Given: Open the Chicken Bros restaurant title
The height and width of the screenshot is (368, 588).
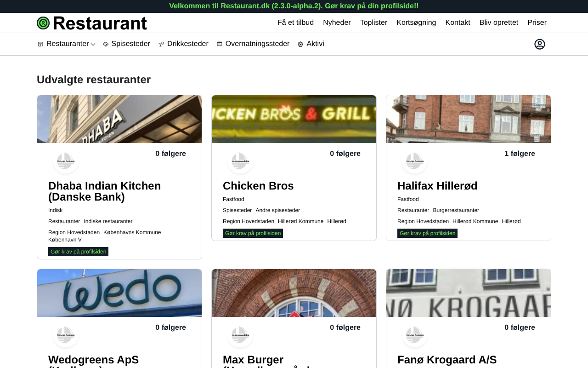Looking at the screenshot, I should click(258, 186).
